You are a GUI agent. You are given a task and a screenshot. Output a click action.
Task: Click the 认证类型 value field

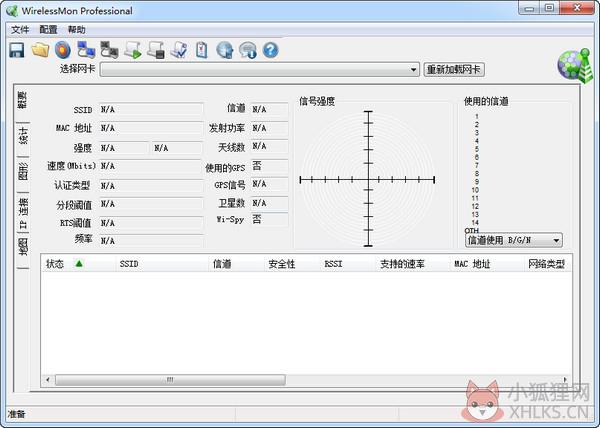[151, 186]
